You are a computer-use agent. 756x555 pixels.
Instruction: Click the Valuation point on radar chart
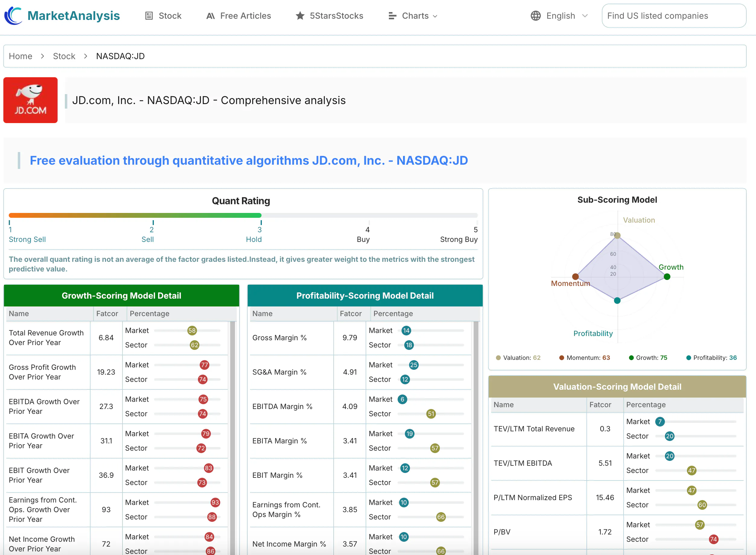point(617,236)
